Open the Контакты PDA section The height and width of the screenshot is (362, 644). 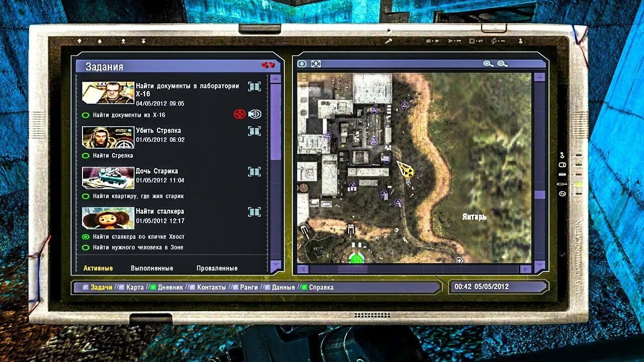click(x=211, y=288)
